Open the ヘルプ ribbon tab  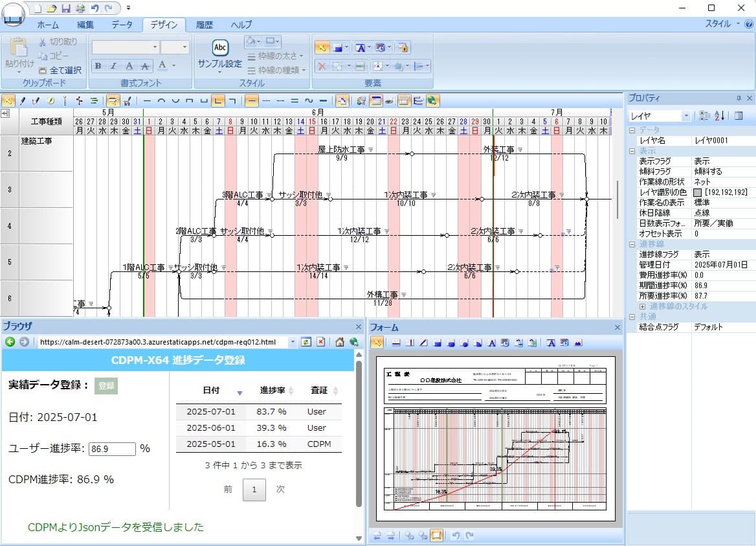click(241, 25)
